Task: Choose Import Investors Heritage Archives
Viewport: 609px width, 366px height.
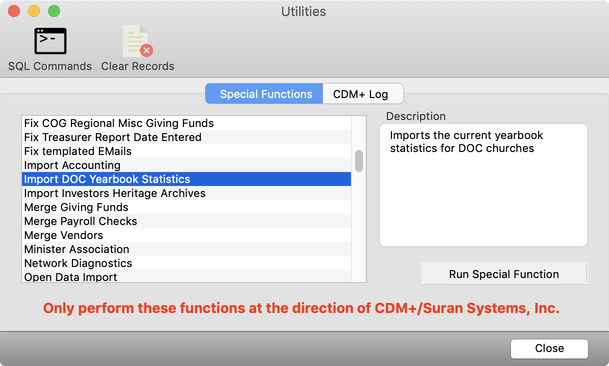Action: (x=186, y=193)
